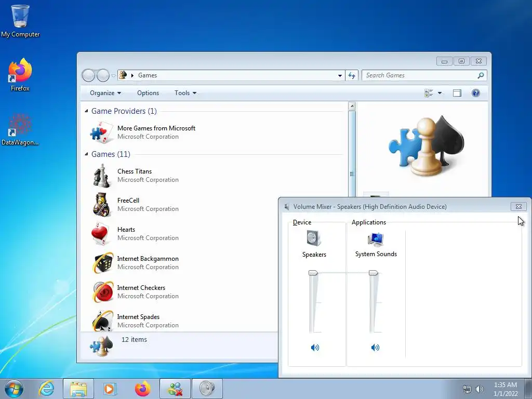Click the back navigation button in Games
The width and height of the screenshot is (532, 399).
(x=88, y=75)
